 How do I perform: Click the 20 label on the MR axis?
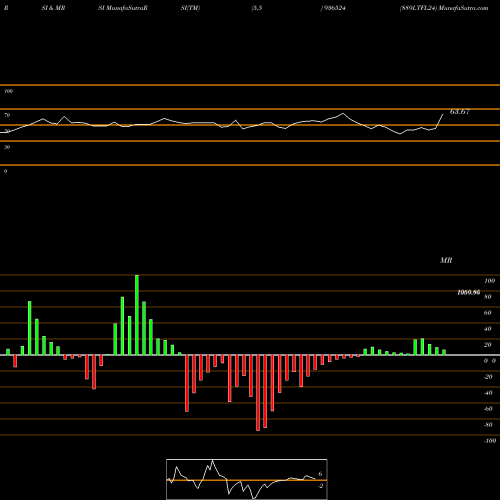(488, 345)
